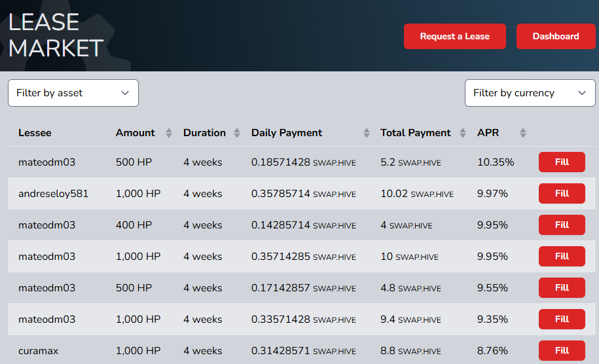Click total payment 5.2 SWAP.HIVE
The height and width of the screenshot is (364, 599).
410,162
